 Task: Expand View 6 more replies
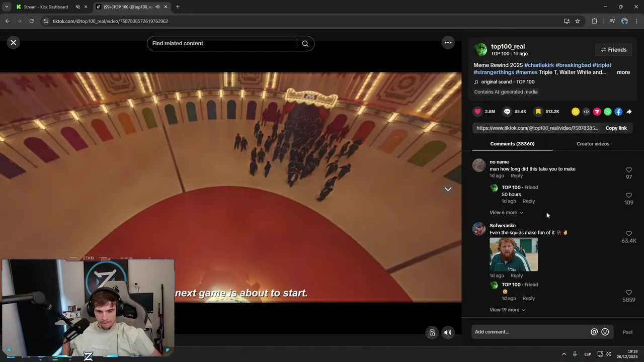[506, 213]
